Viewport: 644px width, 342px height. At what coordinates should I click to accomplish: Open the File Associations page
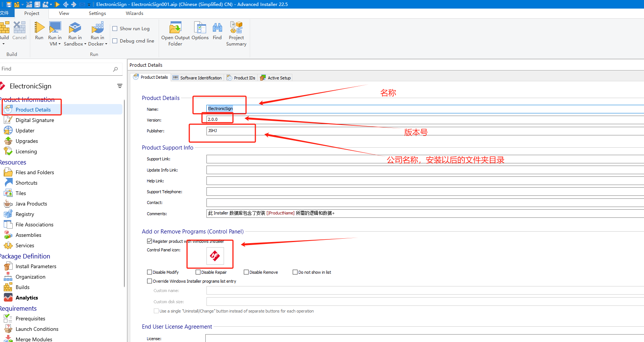pos(34,225)
